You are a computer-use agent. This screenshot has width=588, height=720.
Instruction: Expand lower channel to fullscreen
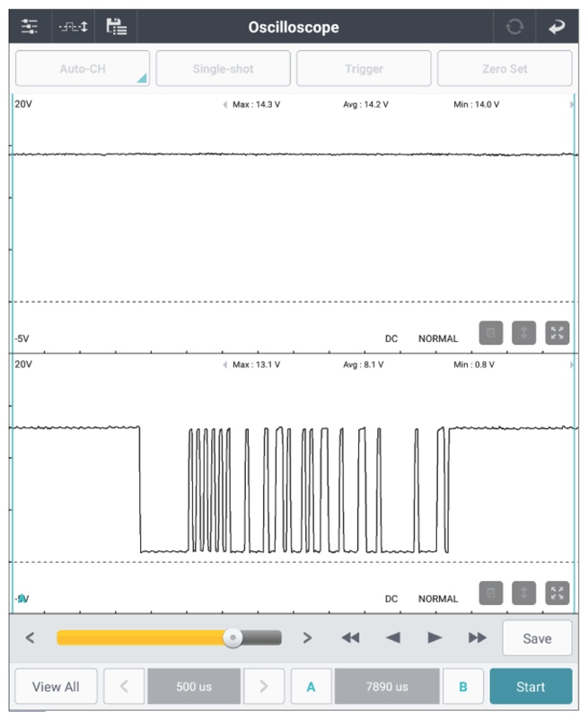[x=557, y=593]
